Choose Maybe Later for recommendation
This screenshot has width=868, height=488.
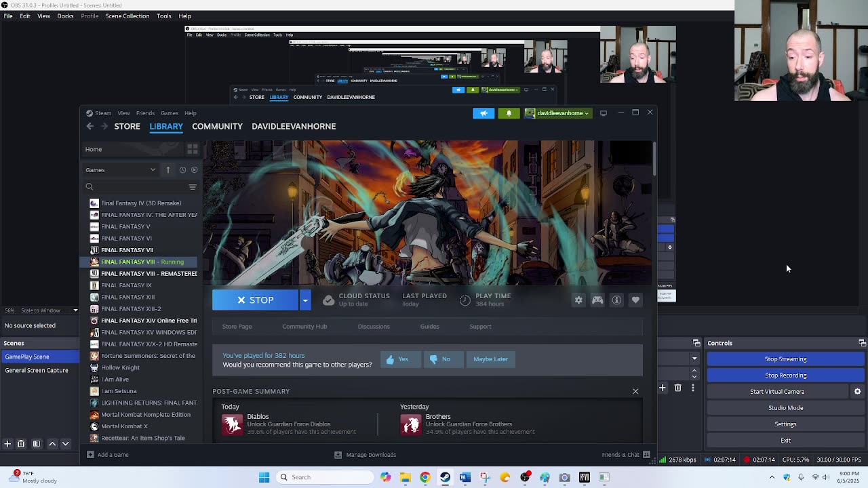490,359
